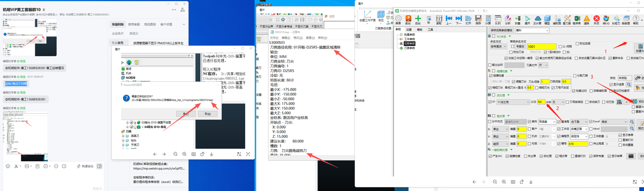This screenshot has width=644, height=191.
Task: Open the 模料 template dropdown
Action: [x=532, y=30]
